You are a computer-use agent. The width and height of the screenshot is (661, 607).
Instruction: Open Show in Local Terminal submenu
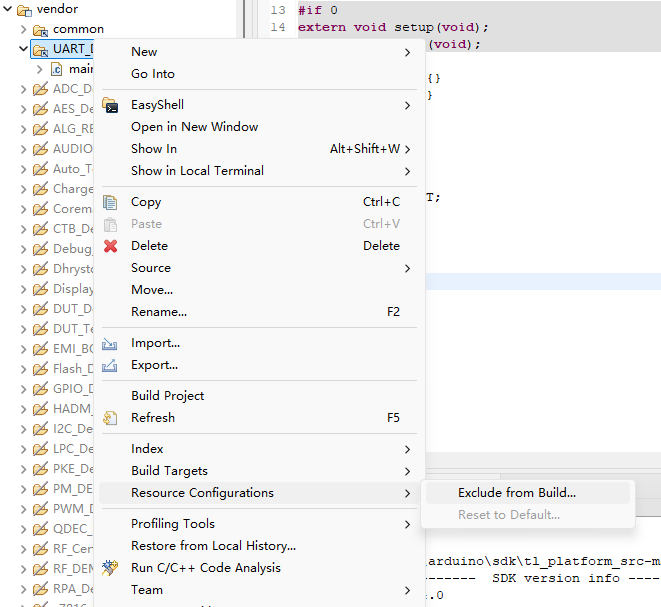click(x=259, y=171)
